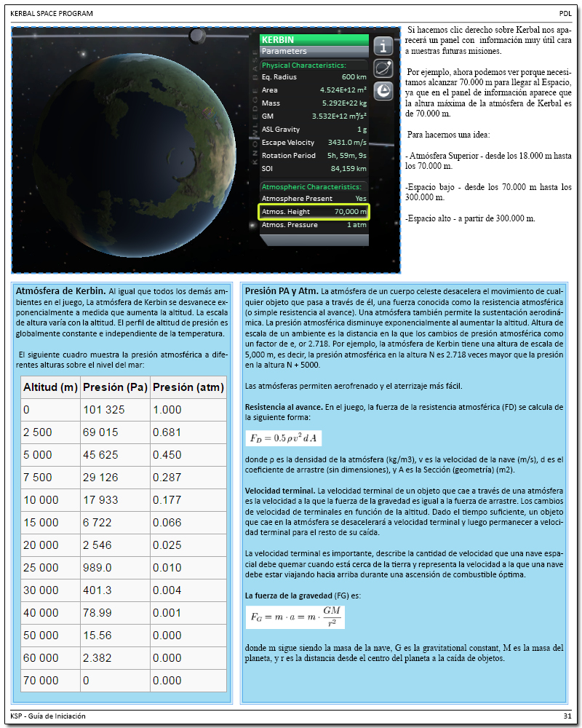Select the "70 000" altitude cell
This screenshot has height=728, width=582.
coord(51,681)
